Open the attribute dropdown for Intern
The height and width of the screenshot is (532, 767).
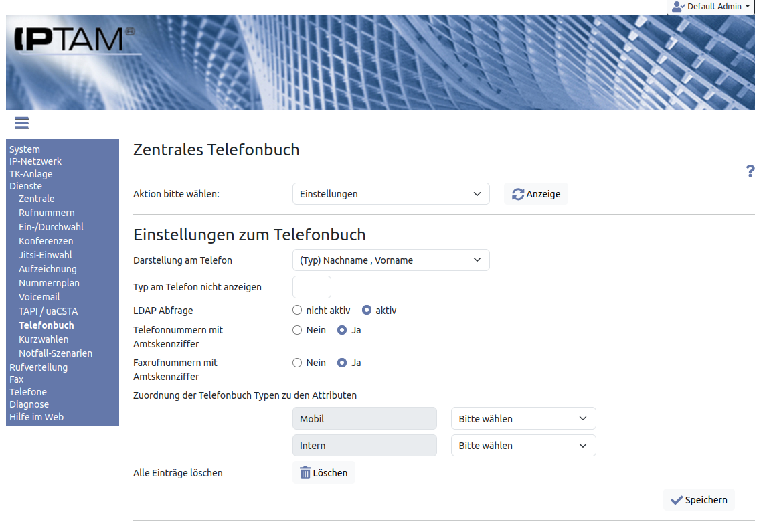coord(523,446)
